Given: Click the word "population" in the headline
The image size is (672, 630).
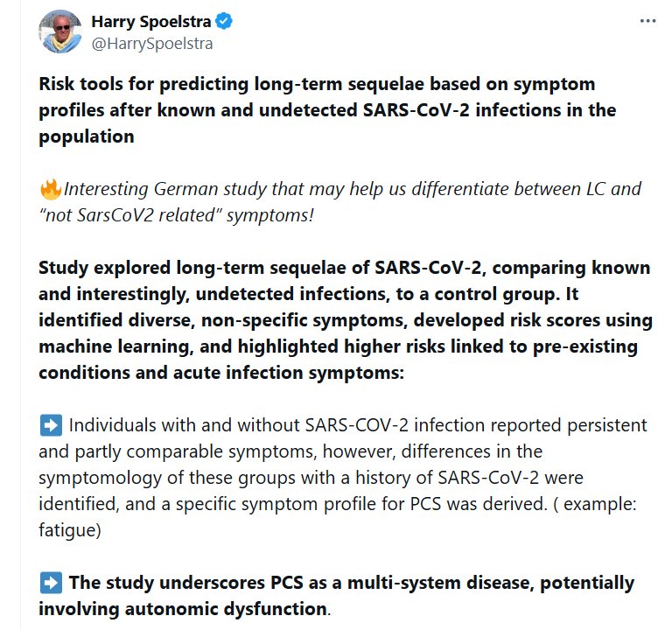Looking at the screenshot, I should click(x=86, y=136).
